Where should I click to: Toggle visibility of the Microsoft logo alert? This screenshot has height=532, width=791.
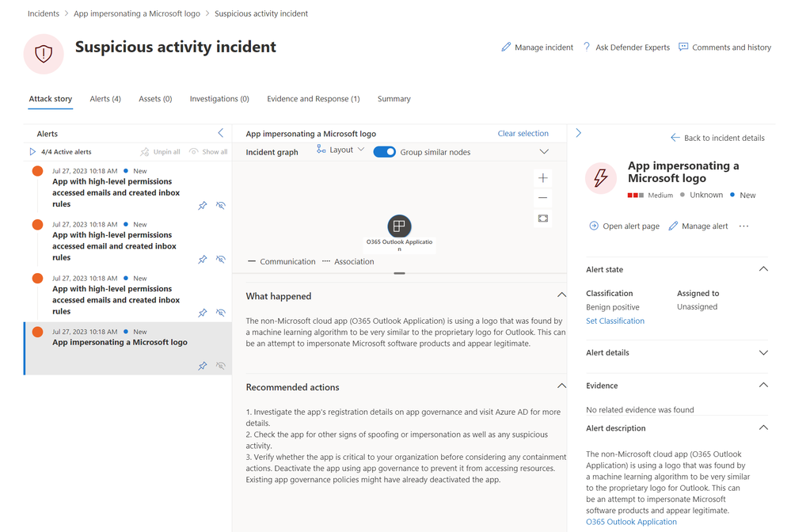click(220, 366)
